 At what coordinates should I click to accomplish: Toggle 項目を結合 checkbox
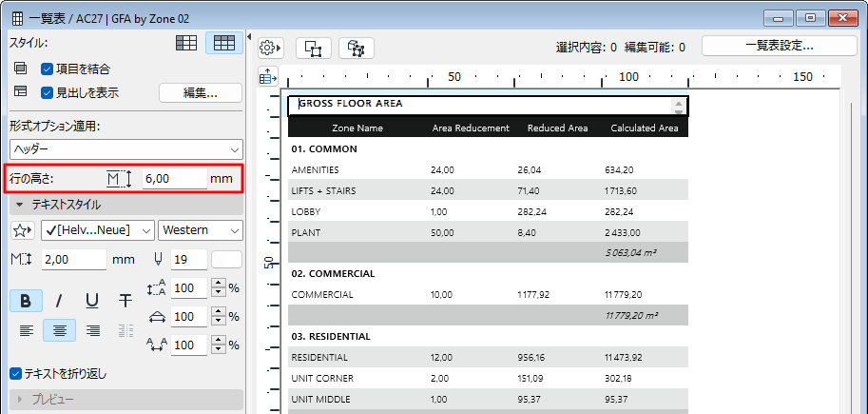[47, 69]
